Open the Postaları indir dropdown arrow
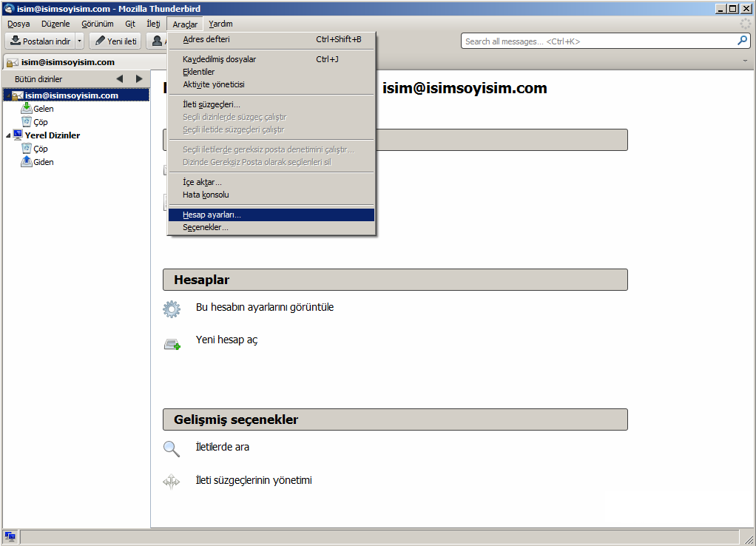The height and width of the screenshot is (546, 756). [x=79, y=41]
